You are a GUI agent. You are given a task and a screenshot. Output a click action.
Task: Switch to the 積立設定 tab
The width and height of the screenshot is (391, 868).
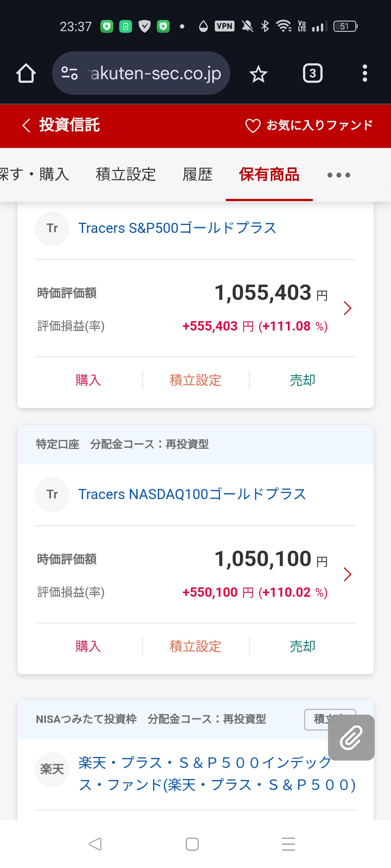click(x=126, y=175)
